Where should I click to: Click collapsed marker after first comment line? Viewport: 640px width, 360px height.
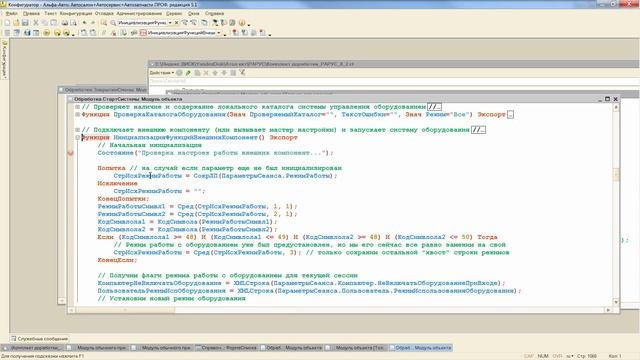click(x=434, y=107)
